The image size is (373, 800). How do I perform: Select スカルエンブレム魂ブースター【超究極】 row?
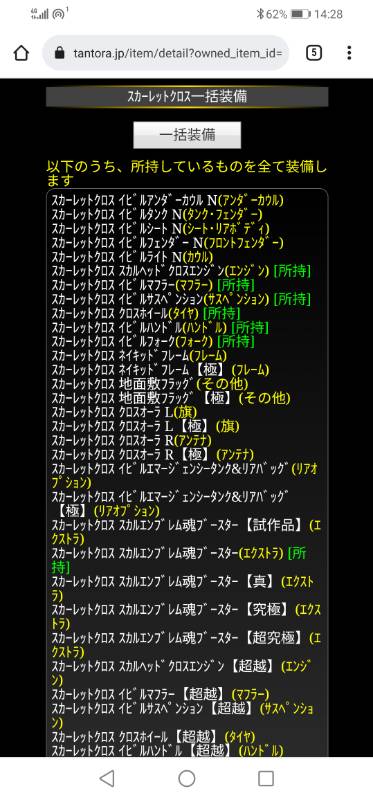click(186, 644)
